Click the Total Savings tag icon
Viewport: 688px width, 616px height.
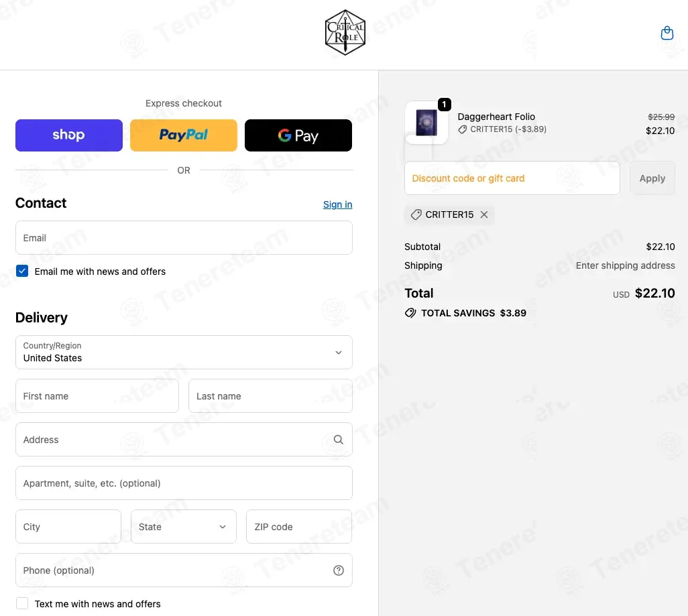click(x=410, y=313)
